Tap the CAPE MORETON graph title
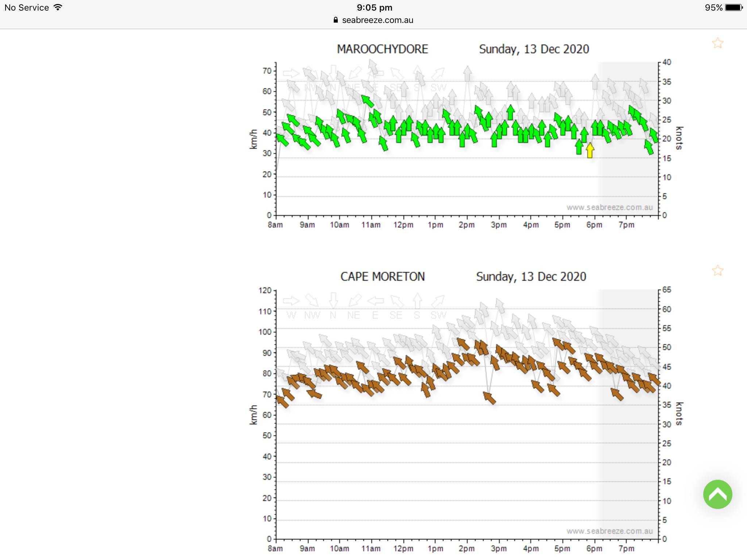The width and height of the screenshot is (747, 560). click(x=382, y=277)
